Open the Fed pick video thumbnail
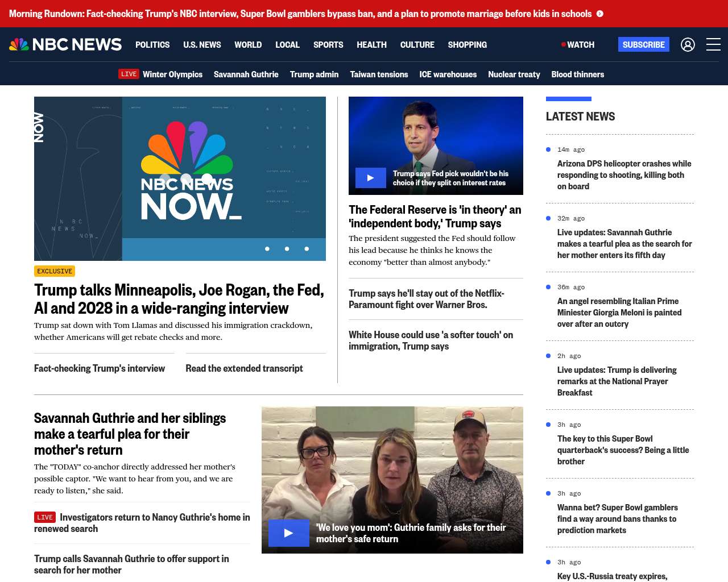728x582 pixels. [436, 145]
